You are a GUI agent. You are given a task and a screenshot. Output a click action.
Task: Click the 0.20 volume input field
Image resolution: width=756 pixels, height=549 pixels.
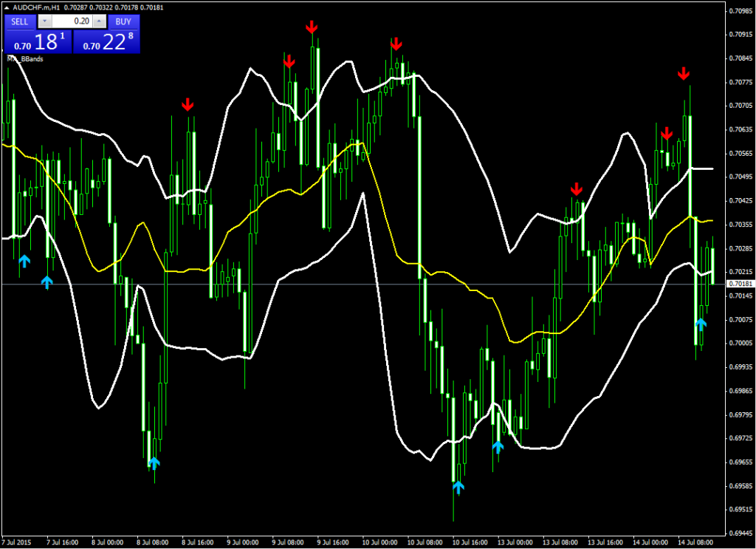click(72, 21)
